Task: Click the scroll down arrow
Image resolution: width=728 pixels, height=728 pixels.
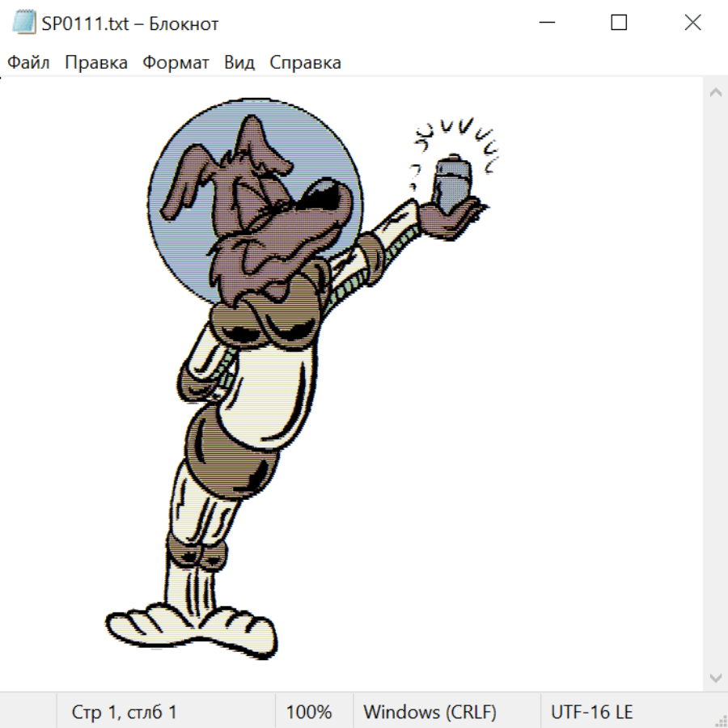Action: pyautogui.click(x=715, y=677)
